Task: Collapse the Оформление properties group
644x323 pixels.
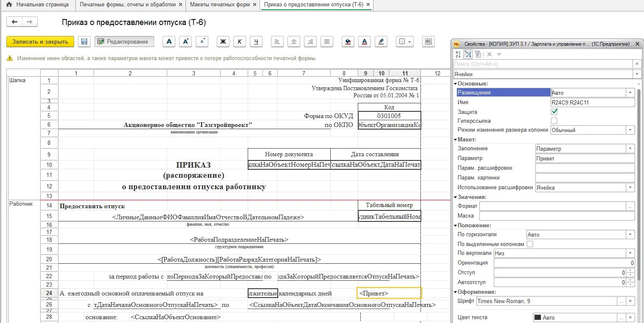Action: [x=456, y=292]
